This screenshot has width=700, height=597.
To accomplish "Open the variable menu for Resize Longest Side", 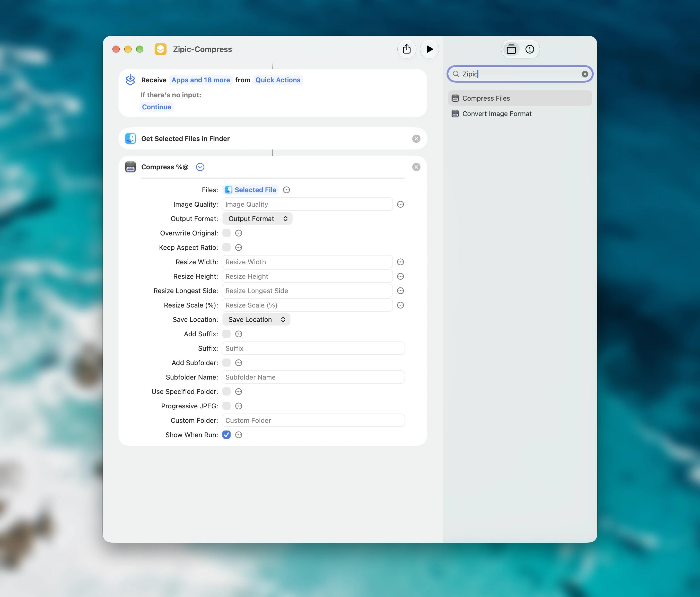I will pyautogui.click(x=400, y=291).
